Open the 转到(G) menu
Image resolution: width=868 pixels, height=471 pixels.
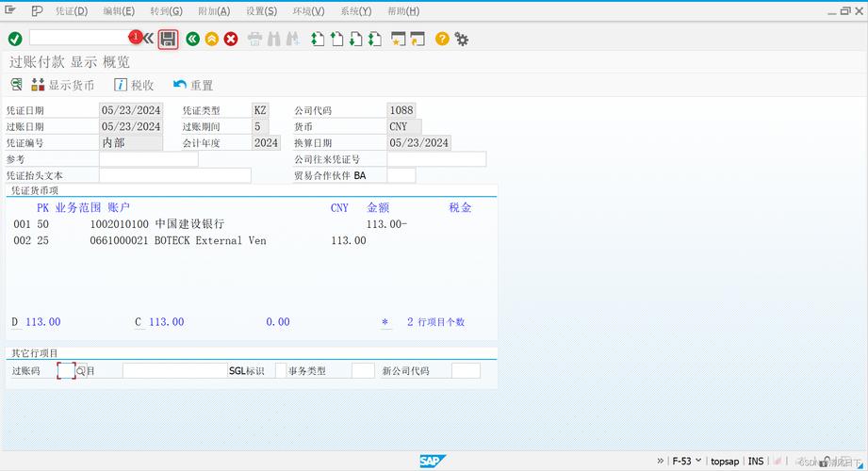[x=166, y=11]
